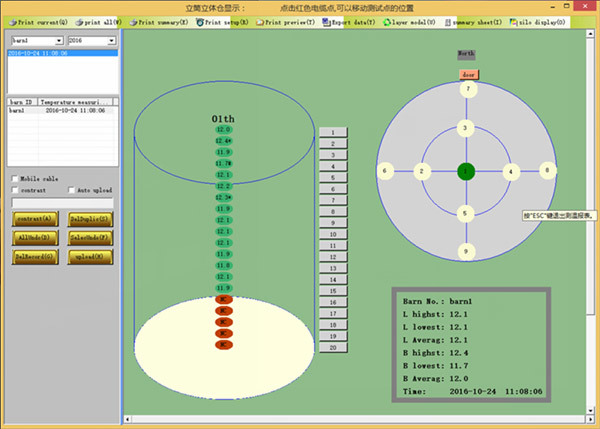This screenshot has width=600, height=429.
Task: Select layer 10 button
Action: pyautogui.click(x=333, y=234)
